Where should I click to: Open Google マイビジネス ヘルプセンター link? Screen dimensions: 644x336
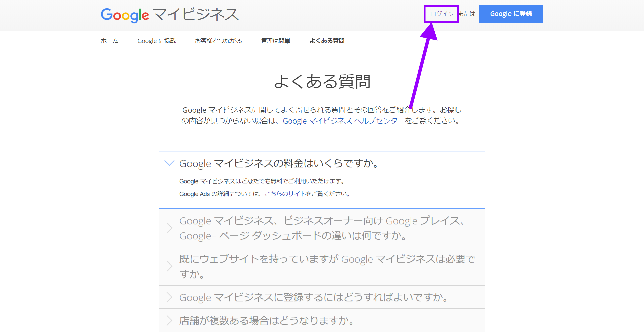pyautogui.click(x=344, y=121)
